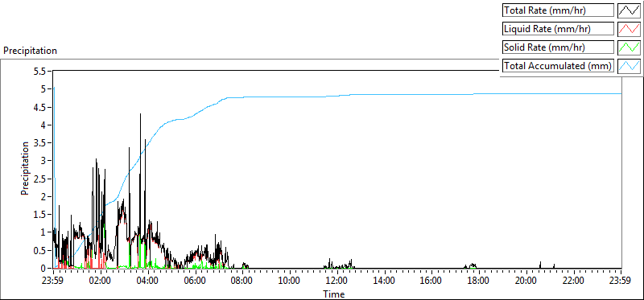
Task: Click the blue accumulated line plateau near 14:00
Action: (385, 94)
